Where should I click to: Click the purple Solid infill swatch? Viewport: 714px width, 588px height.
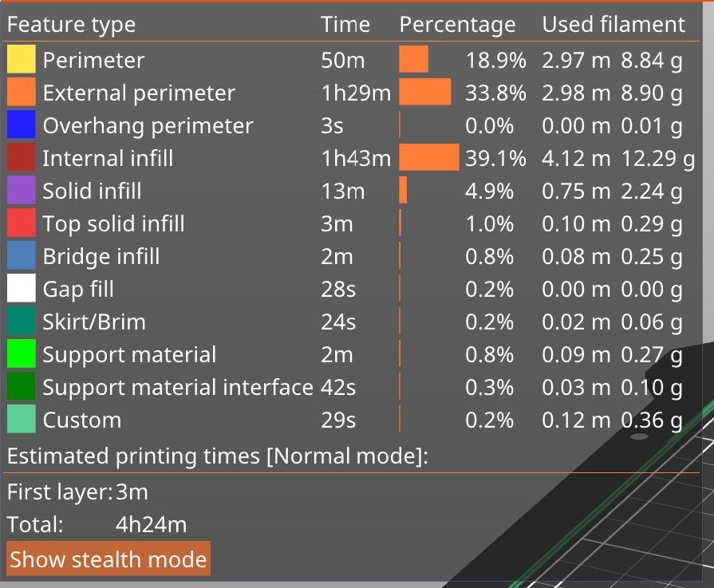[22, 190]
